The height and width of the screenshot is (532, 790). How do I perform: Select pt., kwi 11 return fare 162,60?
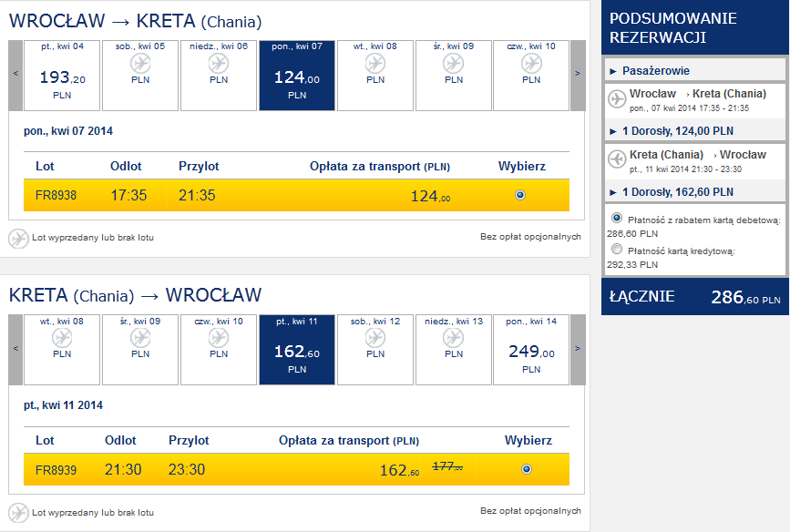click(x=297, y=350)
